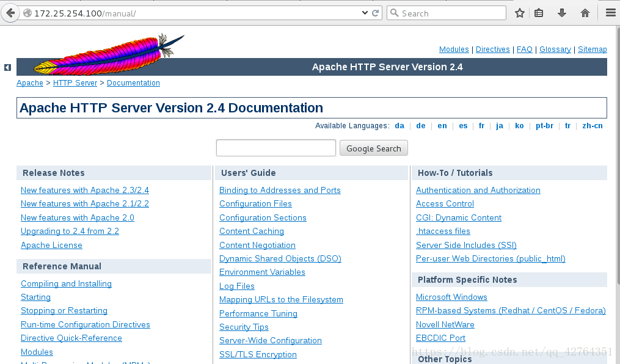The height and width of the screenshot is (364, 620).
Task: Click the globe site identity icon
Action: click(27, 13)
